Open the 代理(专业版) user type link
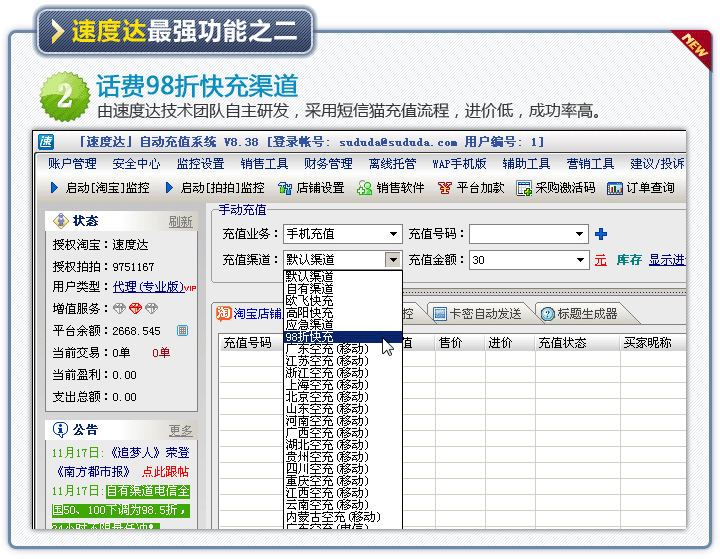Screen dimensions: 720x559 click(x=149, y=287)
